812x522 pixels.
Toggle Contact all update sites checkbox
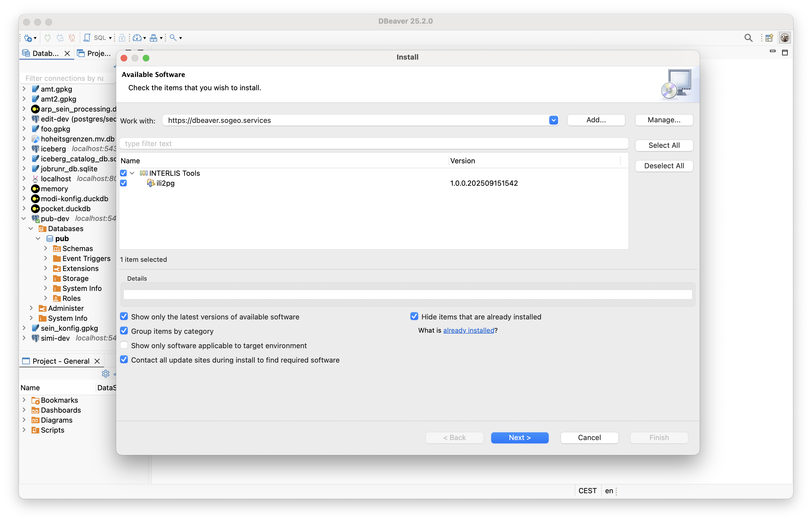[x=124, y=360]
